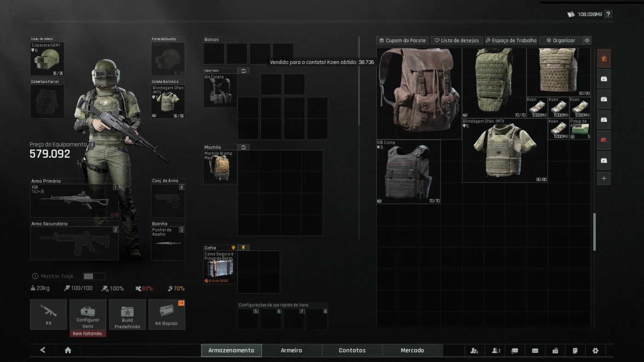Switch to the Mercado tab
The image size is (644, 362).
(413, 351)
